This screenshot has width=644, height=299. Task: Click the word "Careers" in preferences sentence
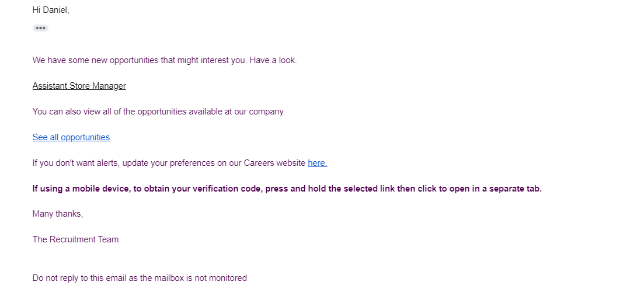(x=259, y=163)
